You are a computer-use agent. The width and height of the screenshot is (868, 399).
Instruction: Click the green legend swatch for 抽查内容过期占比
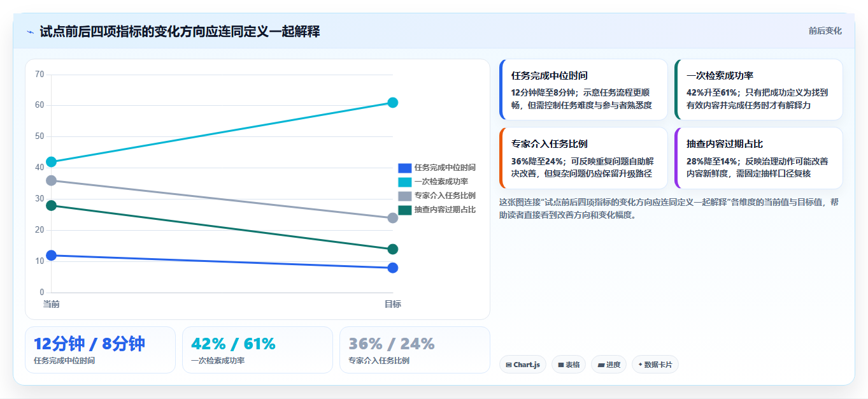(x=405, y=210)
